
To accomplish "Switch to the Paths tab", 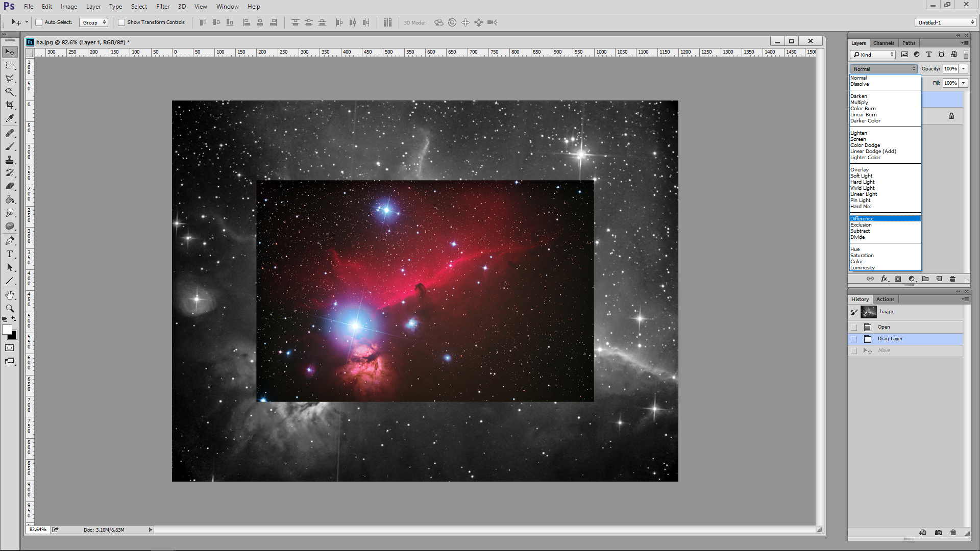I will click(x=909, y=43).
